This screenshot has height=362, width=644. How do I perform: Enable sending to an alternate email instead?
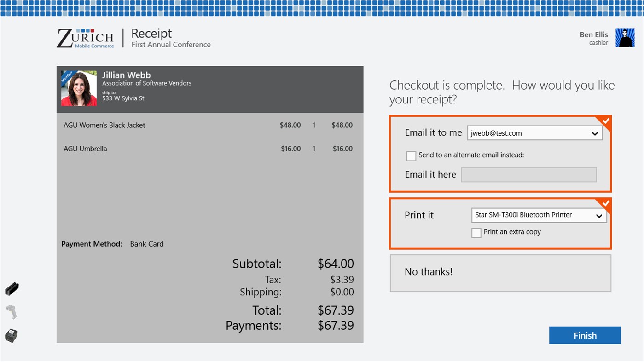point(411,156)
